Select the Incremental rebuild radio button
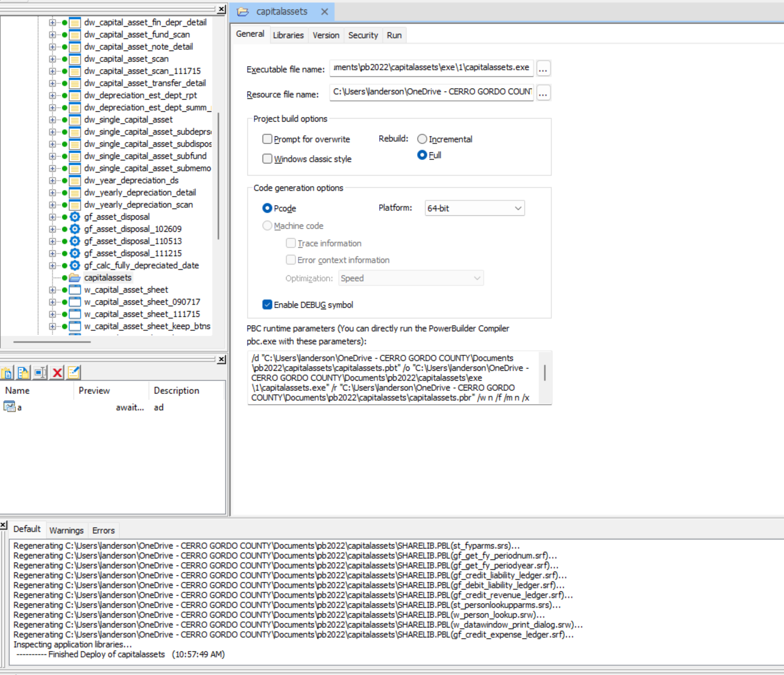 (422, 139)
